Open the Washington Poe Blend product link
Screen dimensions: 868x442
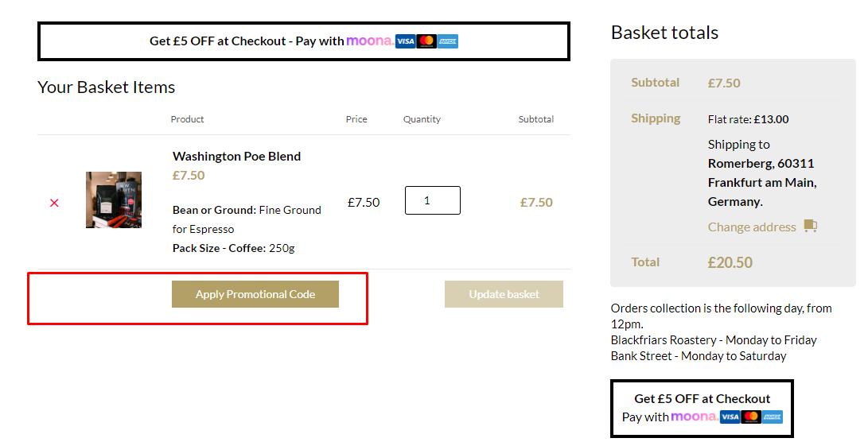236,157
